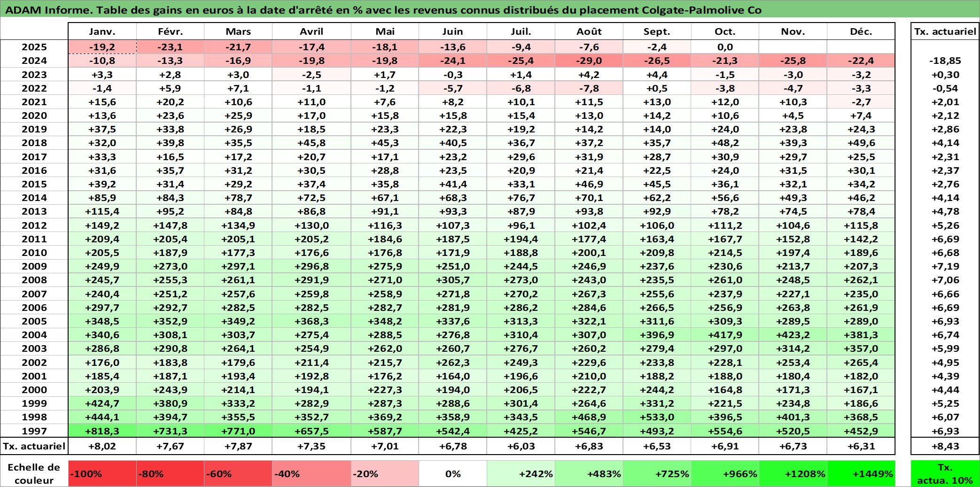Click the 'Sept.' column header
This screenshot has width=980, height=487.
pos(657,31)
